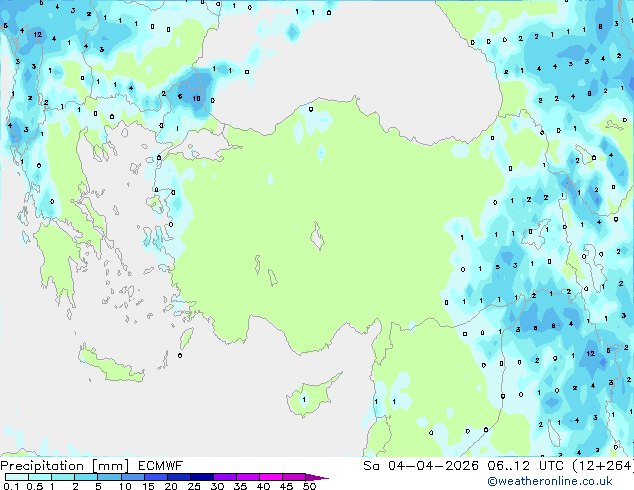Screen dimensions: 634x490
Task: Click the '06..12 UTC' time text
Action: click(x=525, y=466)
